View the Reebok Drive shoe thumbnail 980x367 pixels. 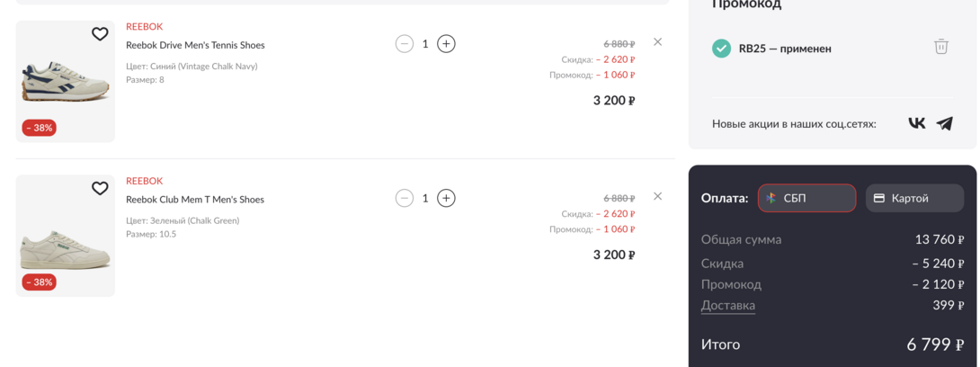point(66,83)
